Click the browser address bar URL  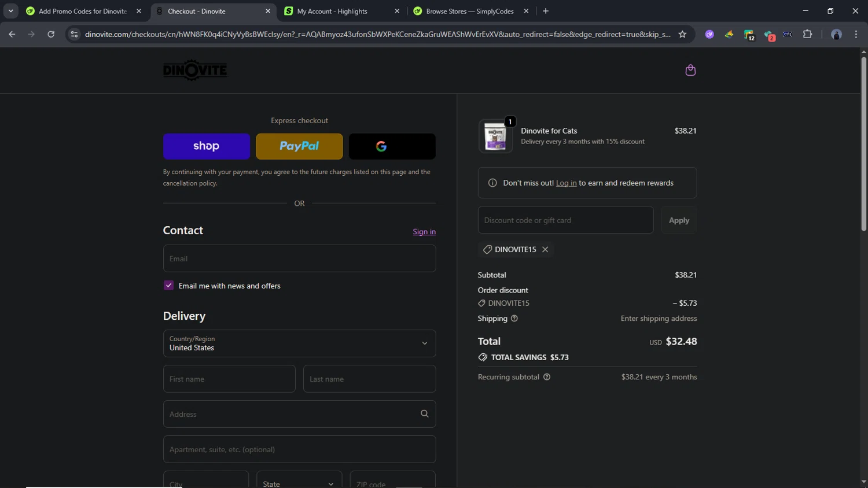[x=377, y=34]
